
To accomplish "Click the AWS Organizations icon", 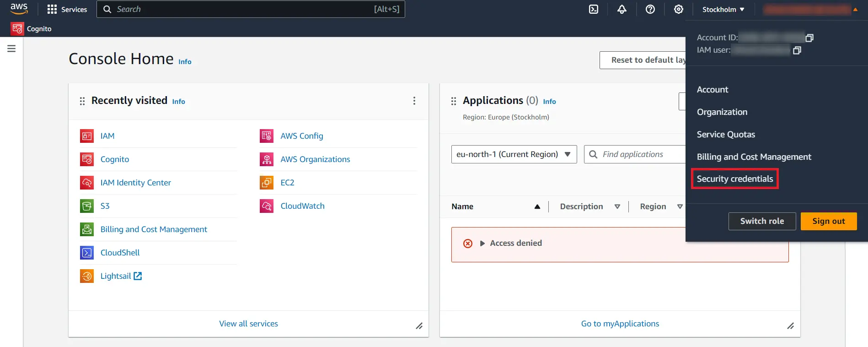I will [267, 159].
